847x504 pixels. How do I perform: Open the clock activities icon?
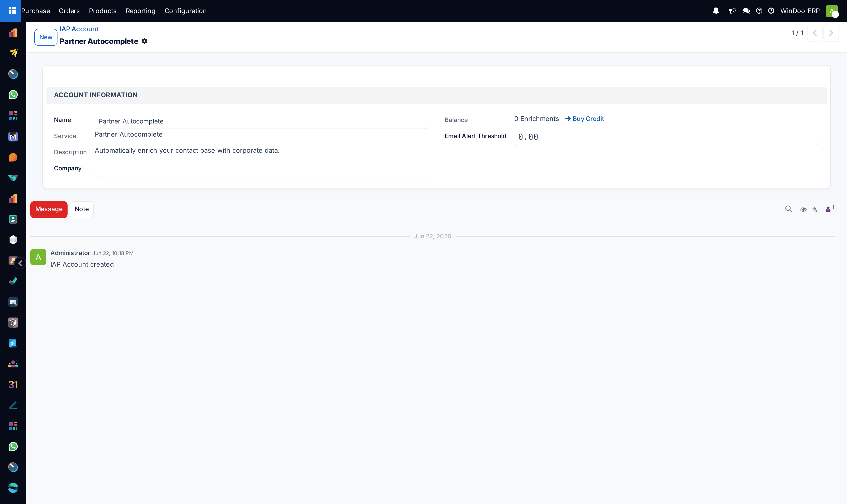[x=771, y=11]
